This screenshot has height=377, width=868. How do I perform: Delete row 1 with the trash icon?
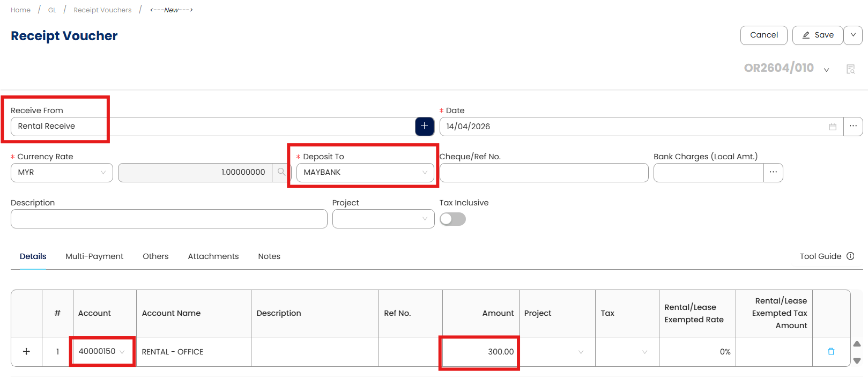831,352
